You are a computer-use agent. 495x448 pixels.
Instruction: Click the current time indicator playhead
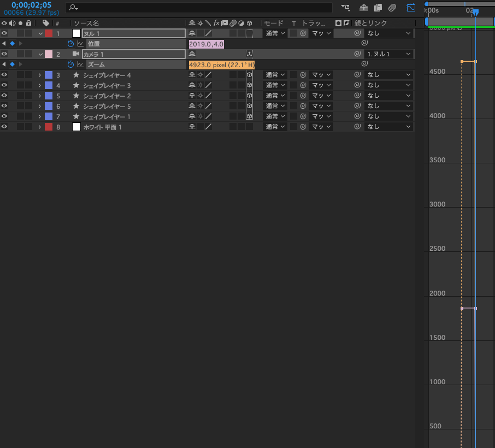475,13
